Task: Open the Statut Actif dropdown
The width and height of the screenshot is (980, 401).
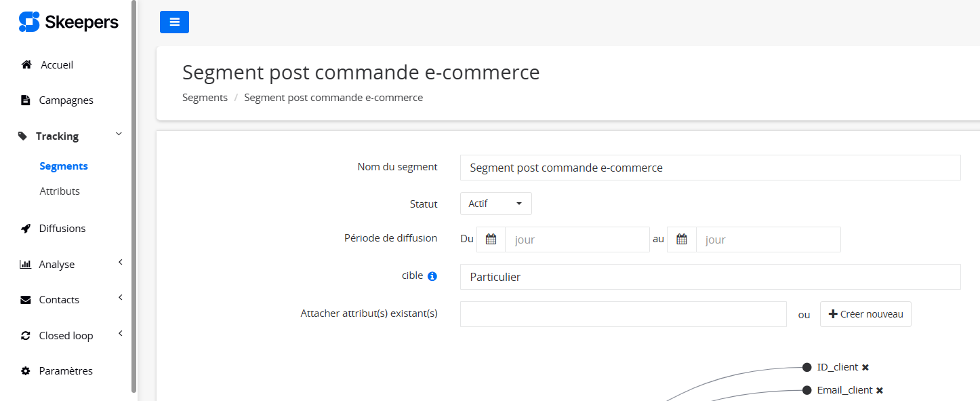Action: tap(495, 204)
